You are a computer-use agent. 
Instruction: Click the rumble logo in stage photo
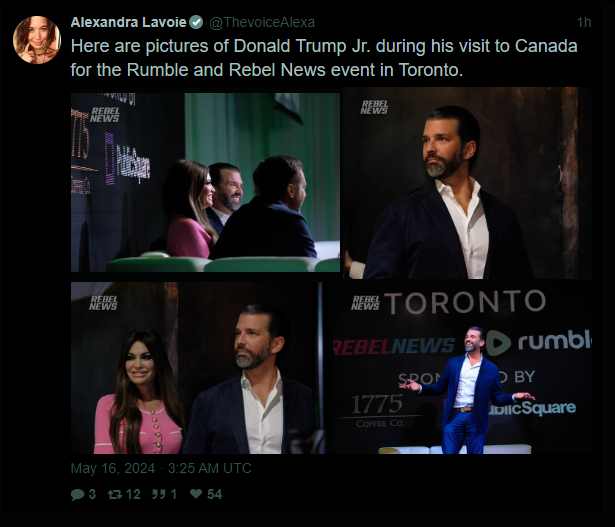pos(538,342)
